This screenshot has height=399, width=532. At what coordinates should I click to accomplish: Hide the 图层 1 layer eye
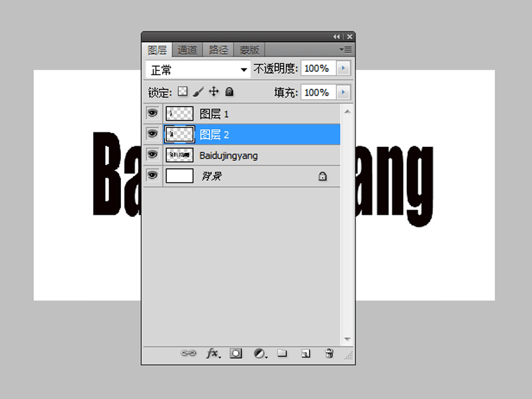pyautogui.click(x=153, y=113)
